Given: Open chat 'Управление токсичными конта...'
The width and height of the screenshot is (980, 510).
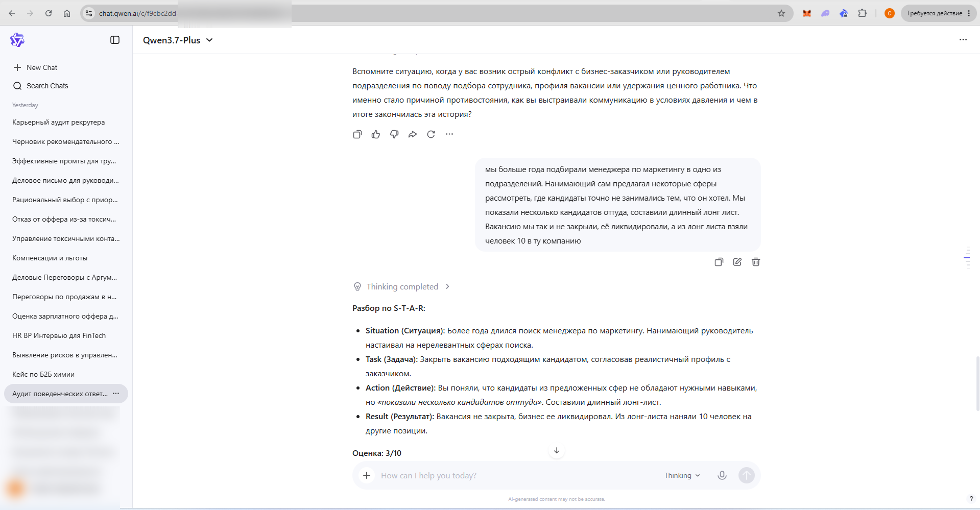Looking at the screenshot, I should pyautogui.click(x=66, y=238).
